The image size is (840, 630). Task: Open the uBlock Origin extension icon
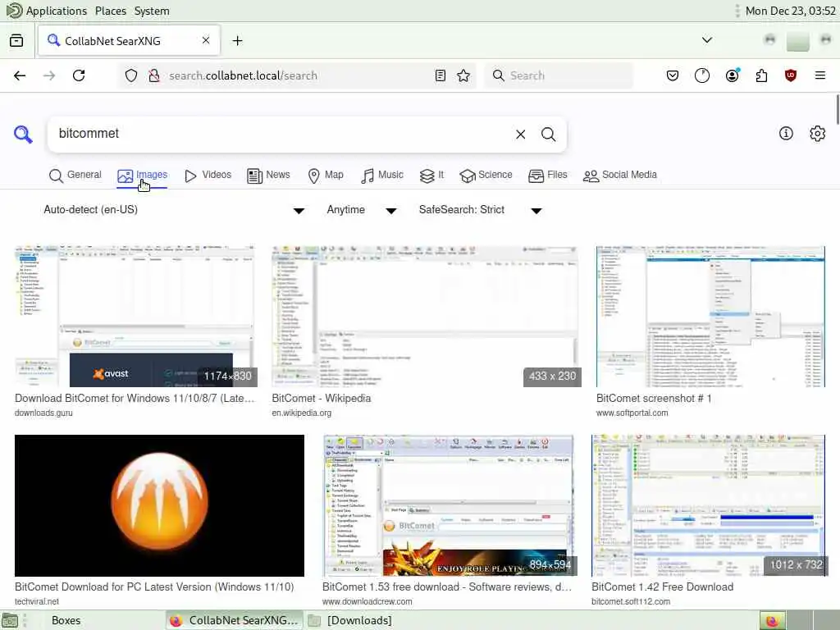pyautogui.click(x=791, y=75)
